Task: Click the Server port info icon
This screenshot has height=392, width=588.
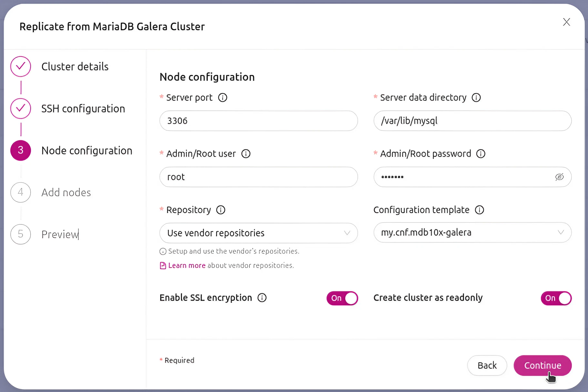Action: tap(223, 98)
